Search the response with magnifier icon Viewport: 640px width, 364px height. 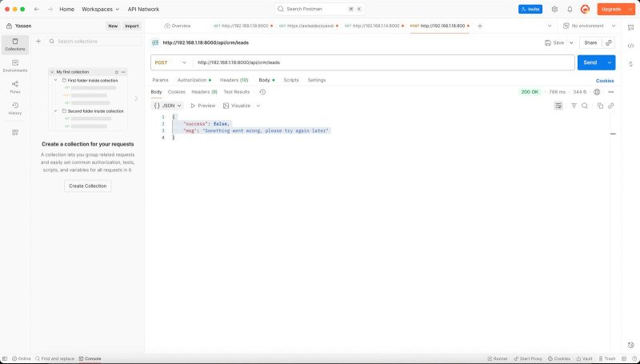585,106
